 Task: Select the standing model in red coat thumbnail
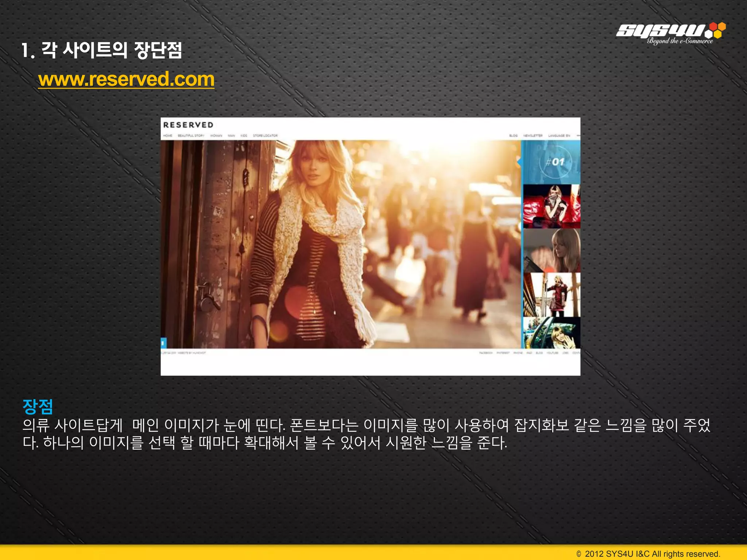click(551, 295)
